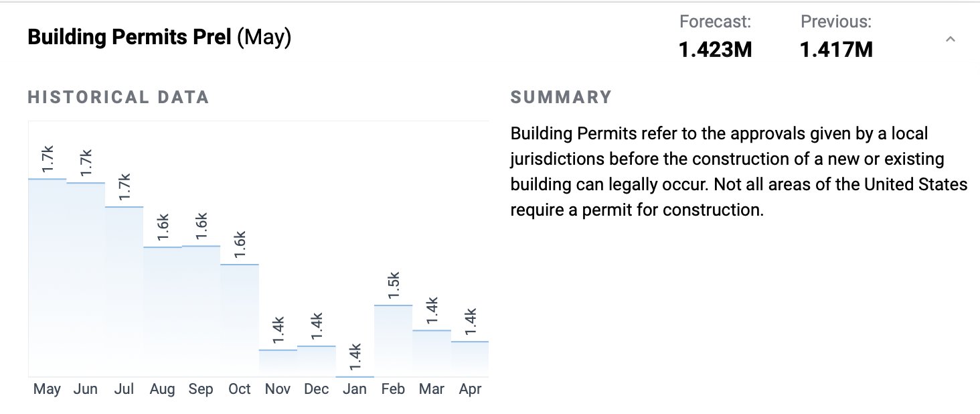Select the Jan bar in chart
980x414 pixels.
(355, 376)
